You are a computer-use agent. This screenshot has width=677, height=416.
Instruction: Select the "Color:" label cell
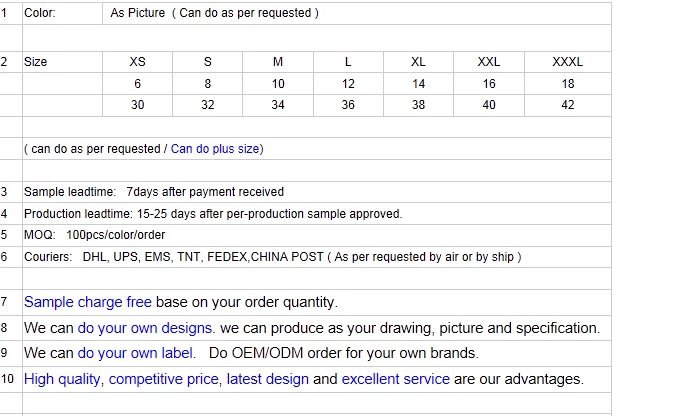(x=40, y=14)
